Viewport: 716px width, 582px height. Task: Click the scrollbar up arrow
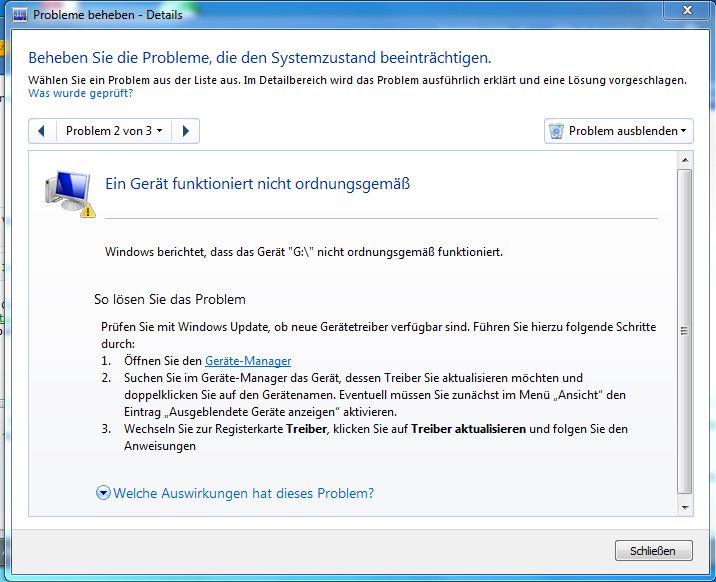(x=685, y=160)
